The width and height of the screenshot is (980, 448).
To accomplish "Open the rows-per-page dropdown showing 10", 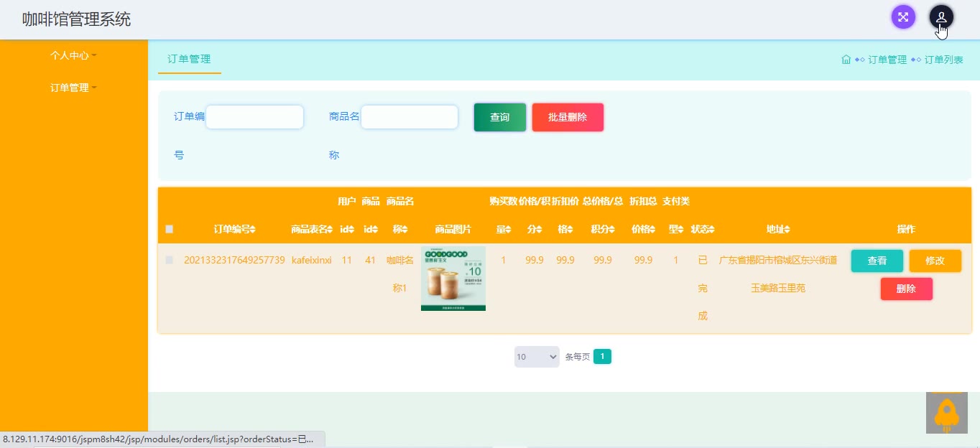I will click(x=536, y=357).
